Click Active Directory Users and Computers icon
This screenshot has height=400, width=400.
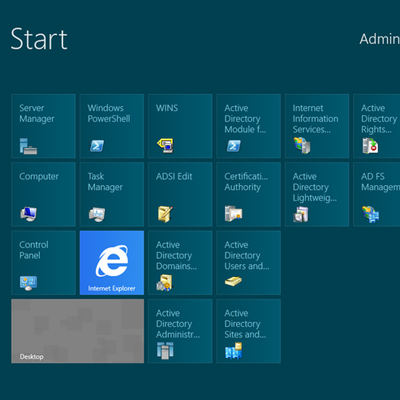point(233,282)
